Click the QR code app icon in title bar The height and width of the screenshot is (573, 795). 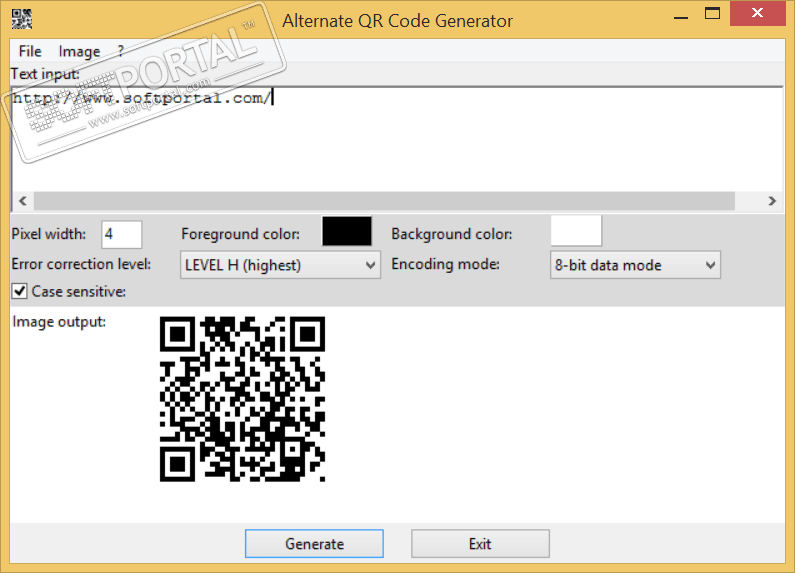[22, 19]
